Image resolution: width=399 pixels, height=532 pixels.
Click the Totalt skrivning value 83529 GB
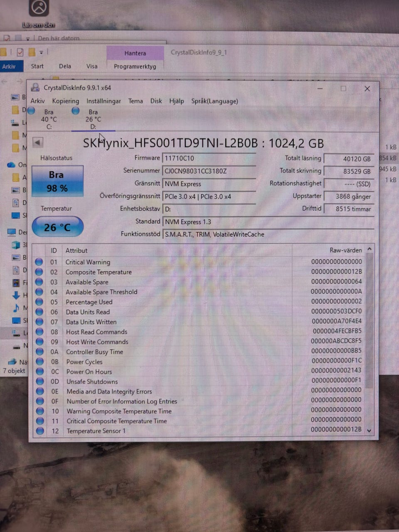[348, 171]
